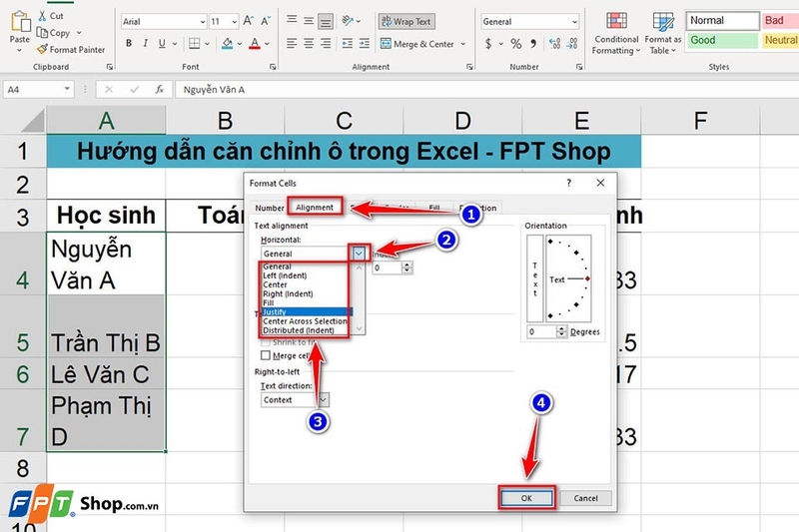Click Decrease Decimal icon
The image size is (799, 532).
[572, 44]
